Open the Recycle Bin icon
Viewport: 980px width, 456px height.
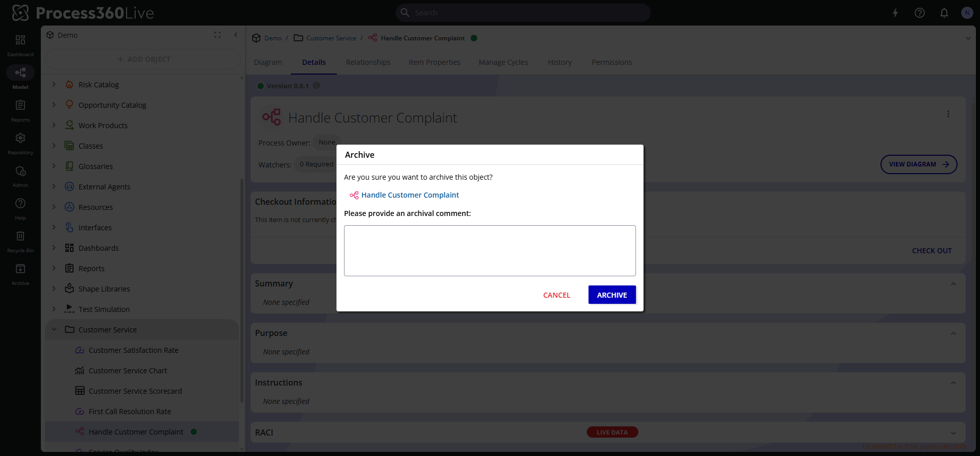[20, 236]
